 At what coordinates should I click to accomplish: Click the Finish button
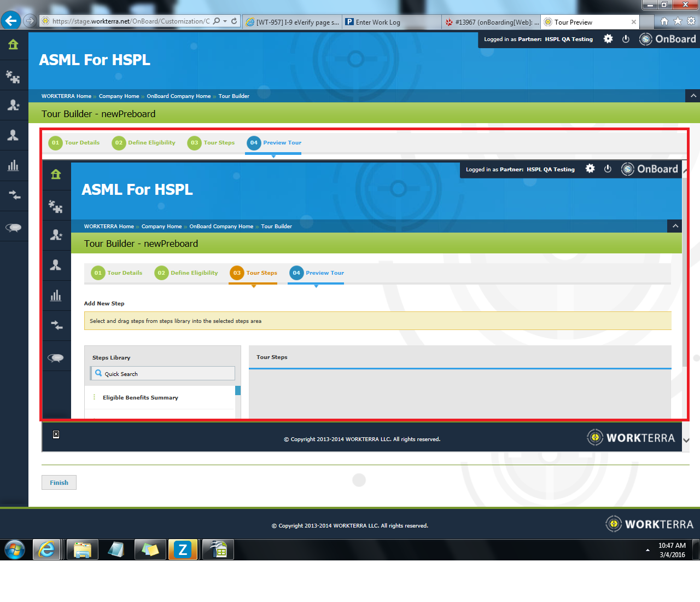(x=59, y=483)
